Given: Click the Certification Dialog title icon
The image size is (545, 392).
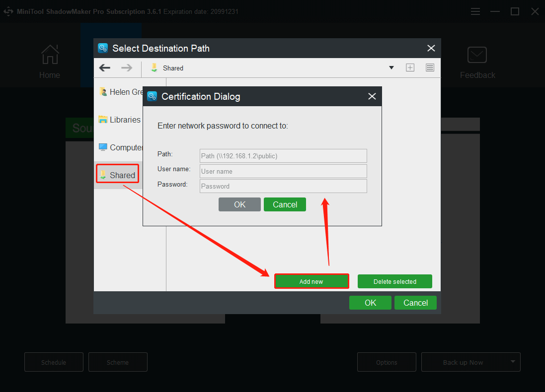Looking at the screenshot, I should click(x=152, y=96).
